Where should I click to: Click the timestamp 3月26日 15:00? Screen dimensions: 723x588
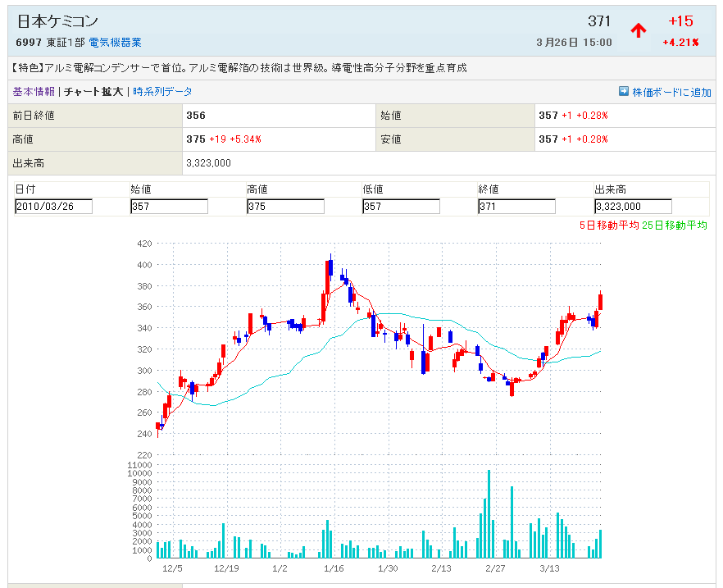click(x=574, y=43)
